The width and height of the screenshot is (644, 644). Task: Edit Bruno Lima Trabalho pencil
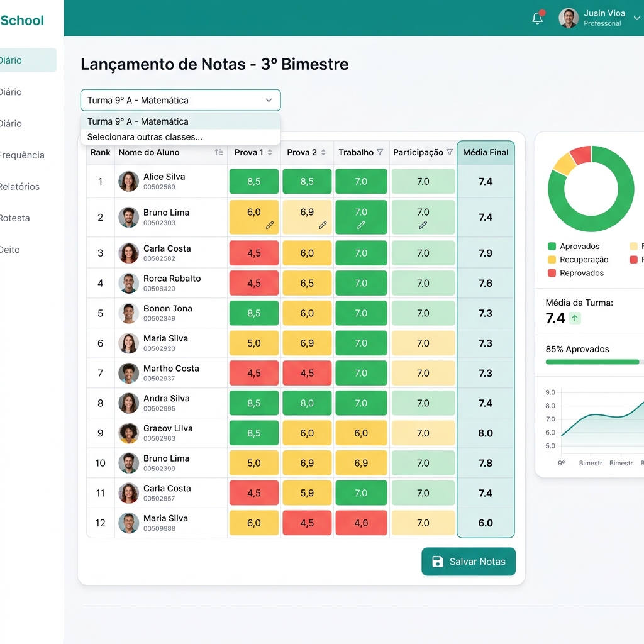(361, 225)
